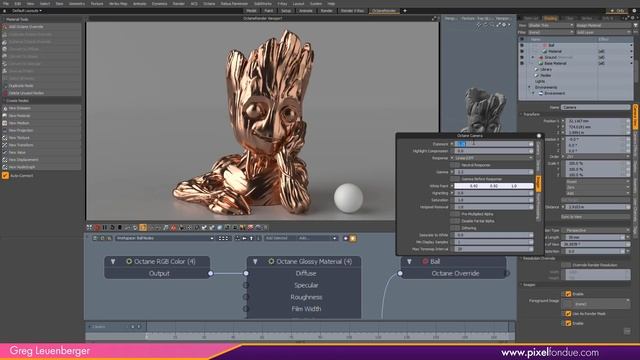The image size is (640, 360).
Task: Toggle the Auto-Connect checkbox
Action: pos(5,176)
